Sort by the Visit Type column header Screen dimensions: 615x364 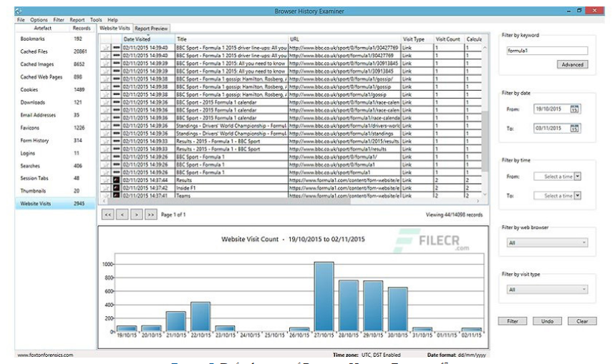(x=417, y=39)
